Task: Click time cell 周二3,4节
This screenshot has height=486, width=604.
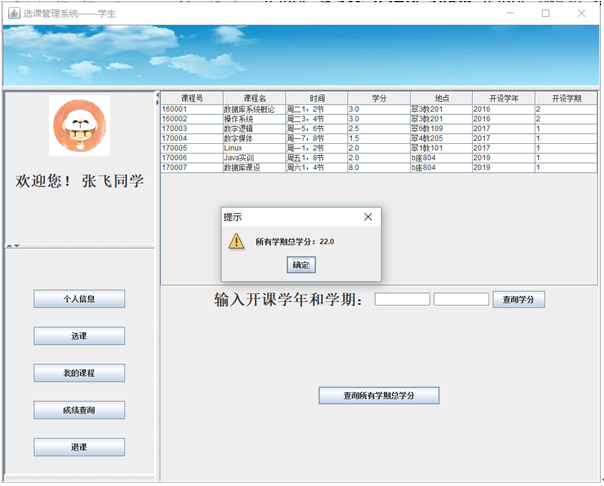Action: pos(317,119)
